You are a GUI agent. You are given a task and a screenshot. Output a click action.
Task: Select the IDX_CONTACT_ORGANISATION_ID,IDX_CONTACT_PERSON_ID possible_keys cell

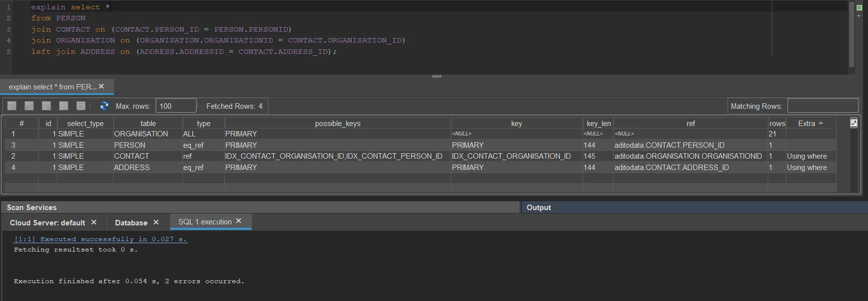[x=337, y=156]
